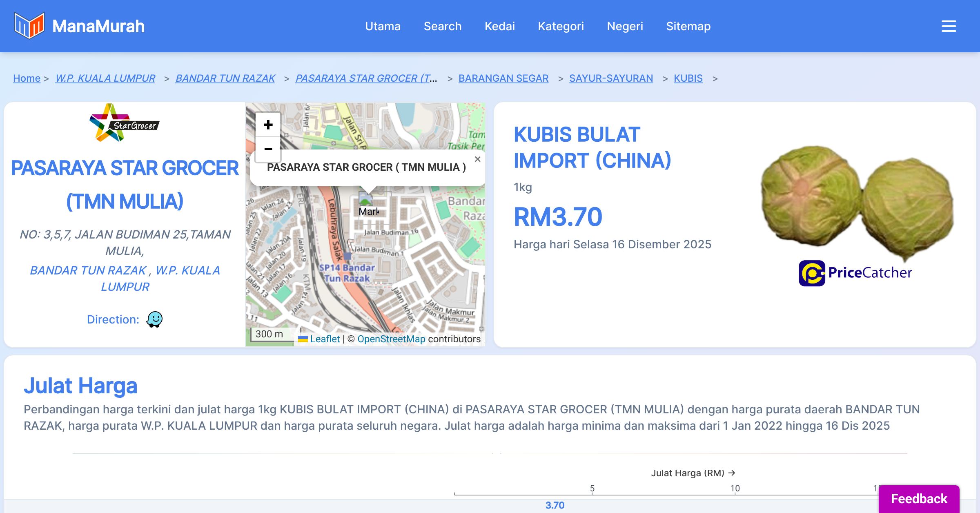This screenshot has width=980, height=513.
Task: Click the cabbage product image
Action: [x=857, y=201]
